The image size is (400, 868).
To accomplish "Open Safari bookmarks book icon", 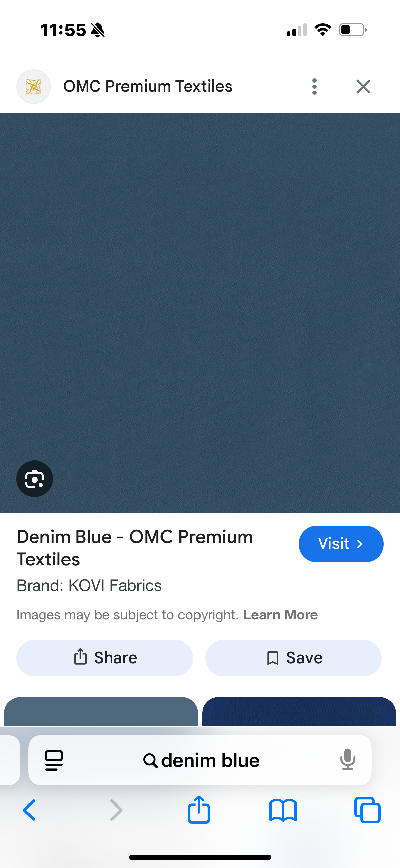I will click(x=283, y=810).
